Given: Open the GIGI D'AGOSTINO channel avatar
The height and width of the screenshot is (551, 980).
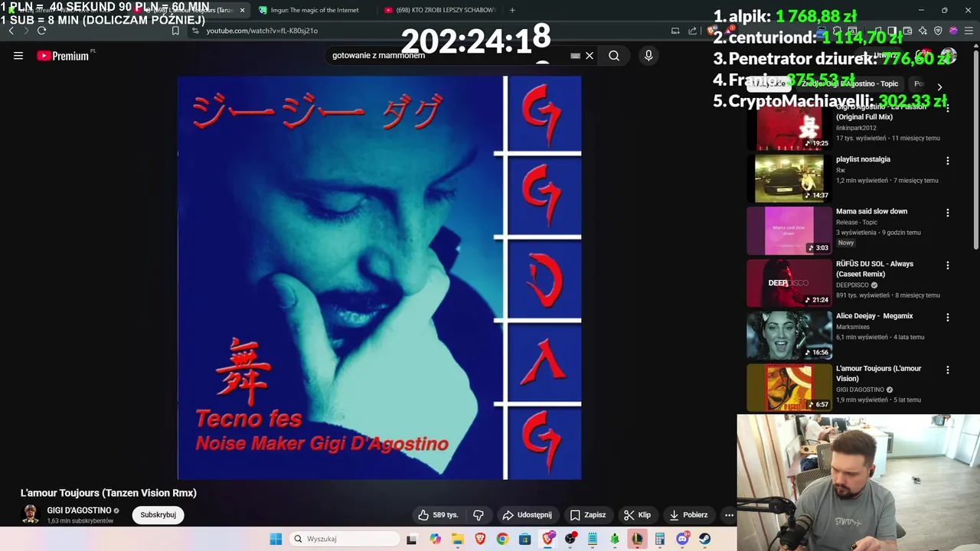Looking at the screenshot, I should (x=31, y=514).
